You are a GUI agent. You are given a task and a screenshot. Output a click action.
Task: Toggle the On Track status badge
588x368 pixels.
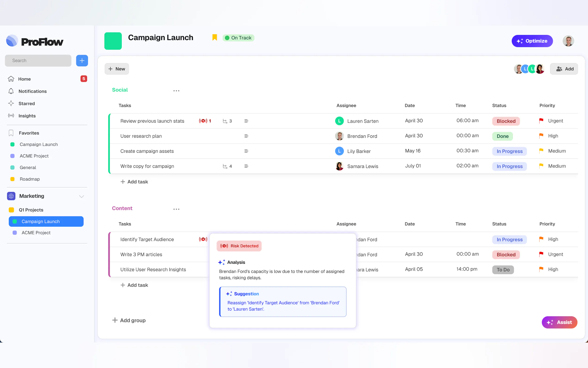pos(238,38)
